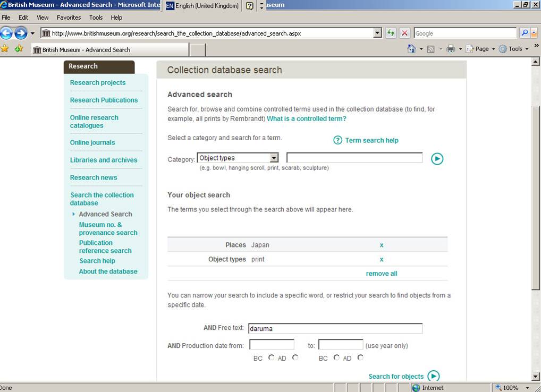
Task: Remove the Object types print term with its x
Action: (382, 259)
